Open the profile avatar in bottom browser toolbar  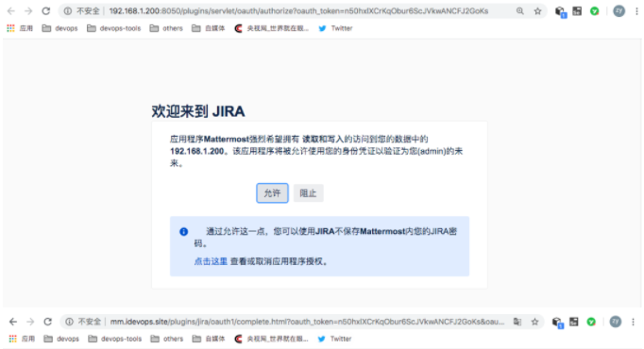pyautogui.click(x=616, y=322)
